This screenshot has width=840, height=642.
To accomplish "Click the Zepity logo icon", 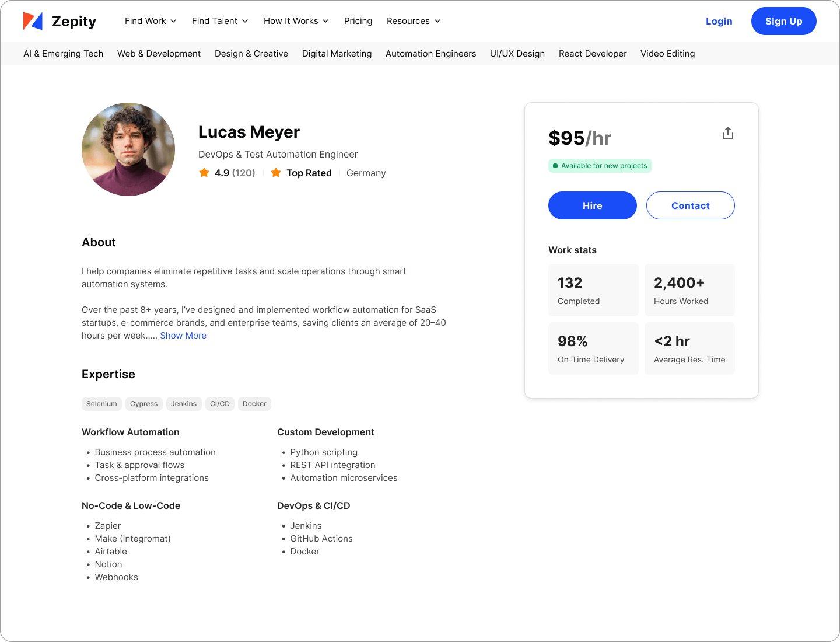I will pyautogui.click(x=33, y=21).
